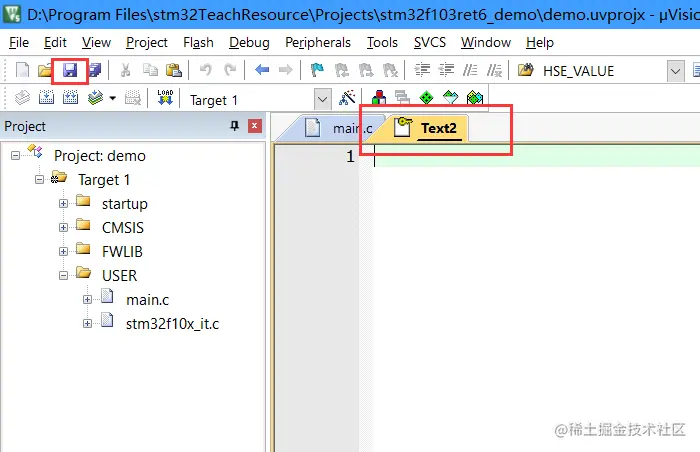Create a new file with the New icon
The height and width of the screenshot is (452, 700).
(22, 70)
